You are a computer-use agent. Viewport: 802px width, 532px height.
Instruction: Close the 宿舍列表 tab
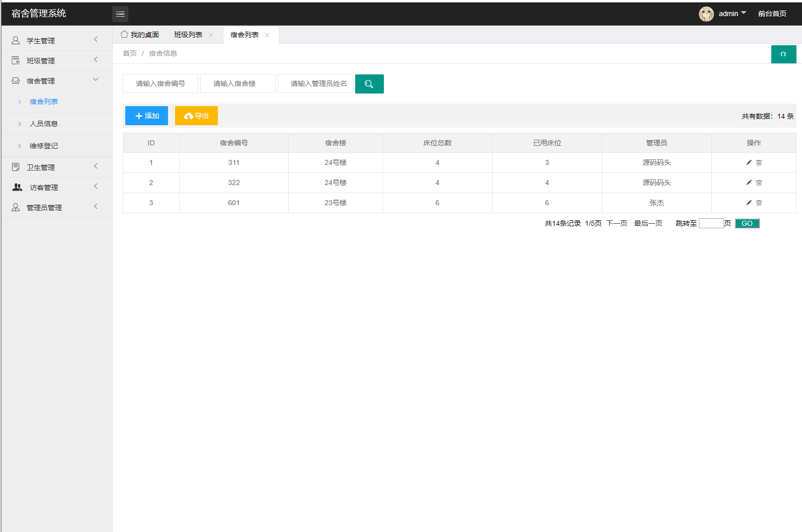click(x=267, y=35)
